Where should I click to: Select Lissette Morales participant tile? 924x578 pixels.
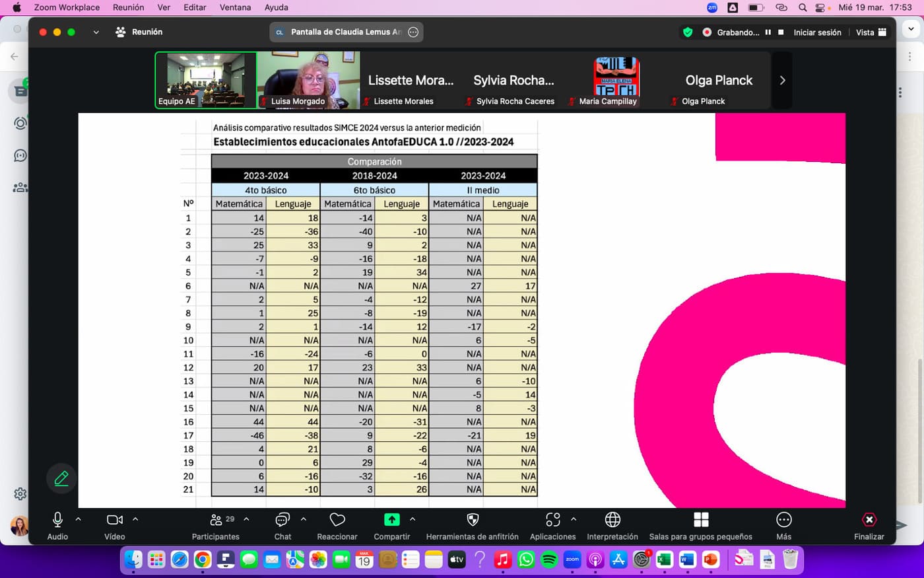point(411,80)
